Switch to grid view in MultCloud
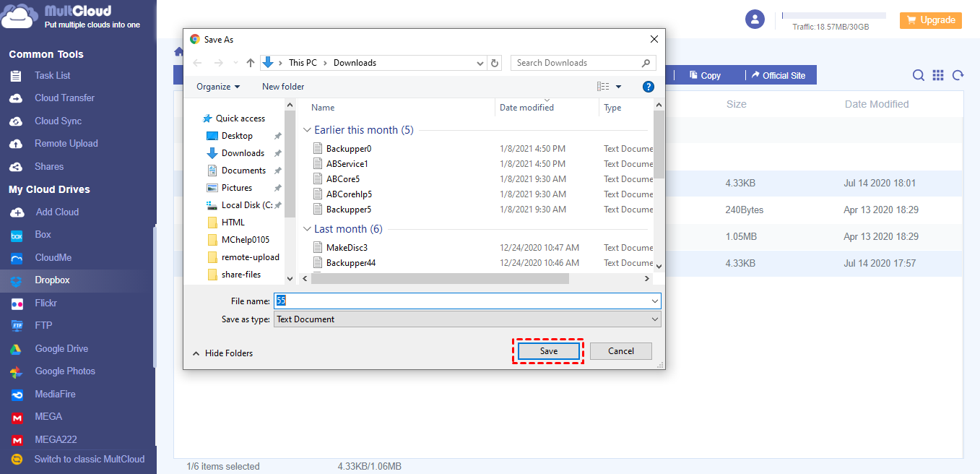The height and width of the screenshot is (474, 980). [x=938, y=75]
